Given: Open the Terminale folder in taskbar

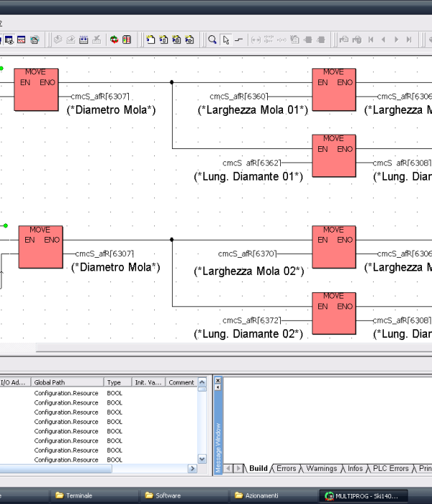Looking at the screenshot, I should click(78, 495).
